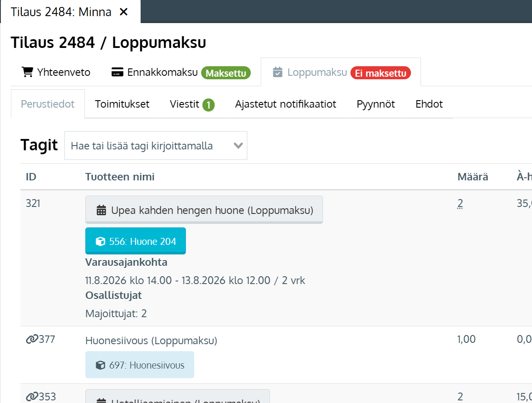This screenshot has width=532, height=403.
Task: Click the link chain icon beside ID 377
Action: [32, 339]
